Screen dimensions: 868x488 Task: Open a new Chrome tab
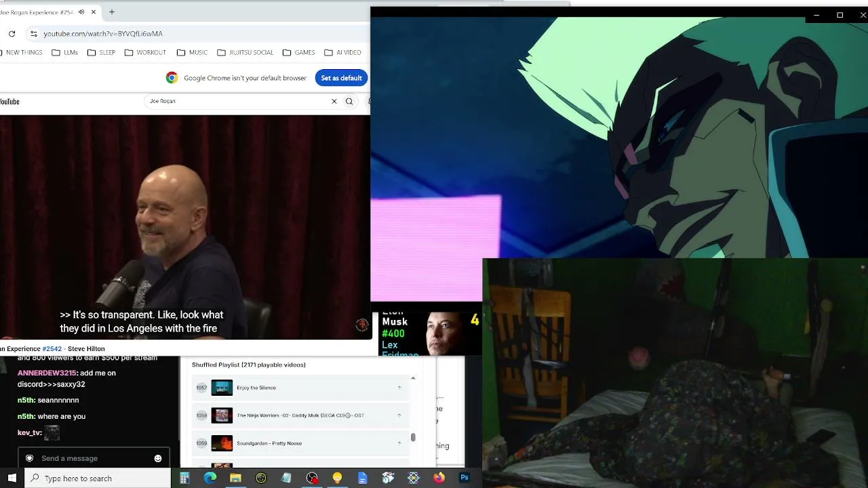[x=112, y=12]
